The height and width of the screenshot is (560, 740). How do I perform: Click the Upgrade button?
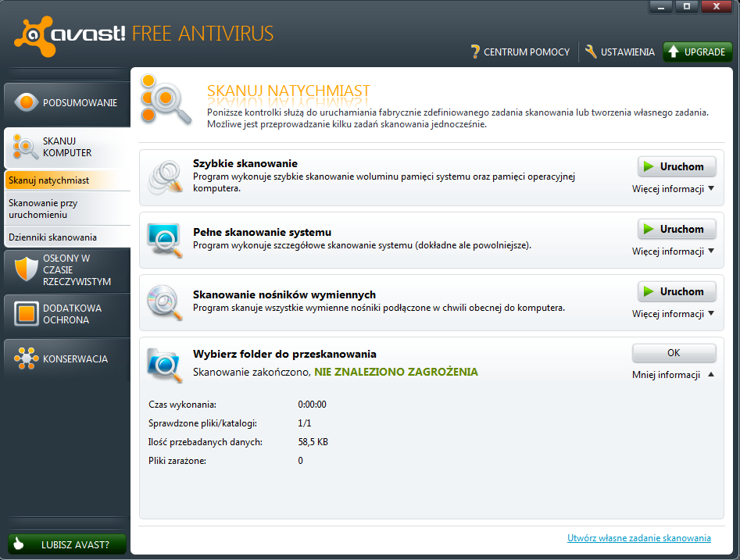(x=698, y=52)
